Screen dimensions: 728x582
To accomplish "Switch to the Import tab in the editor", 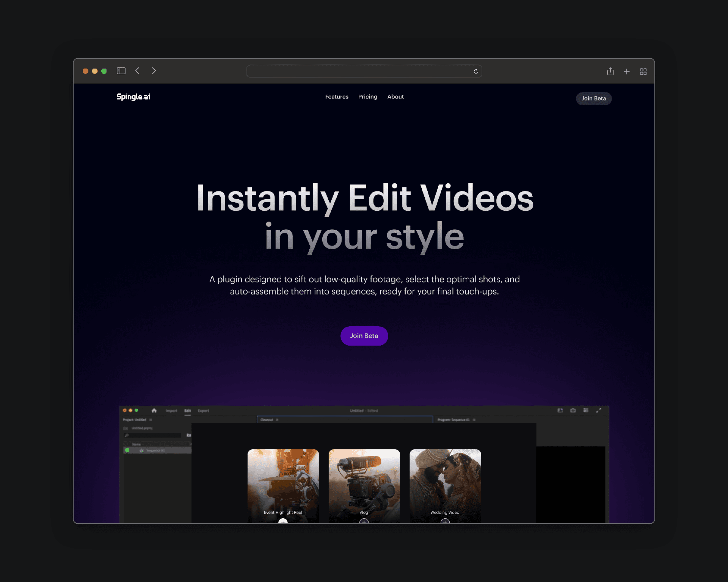I will [x=172, y=410].
